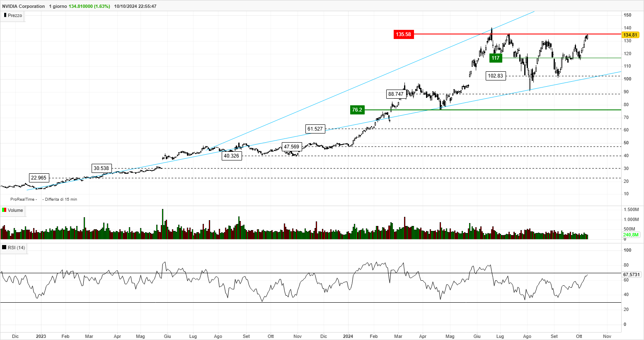Click the 40.326 level label

[x=231, y=156]
